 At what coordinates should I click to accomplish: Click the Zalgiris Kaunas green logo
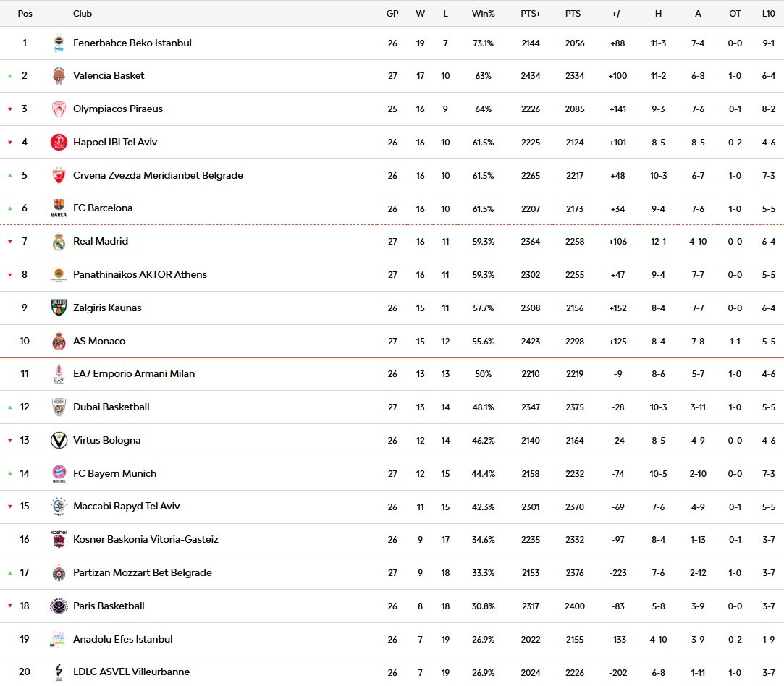(x=59, y=308)
